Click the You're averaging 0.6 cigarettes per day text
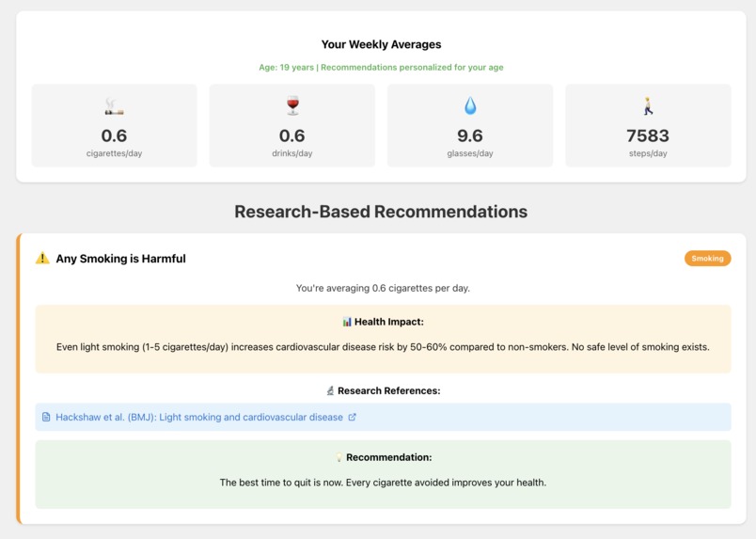The image size is (756, 539). click(x=383, y=288)
